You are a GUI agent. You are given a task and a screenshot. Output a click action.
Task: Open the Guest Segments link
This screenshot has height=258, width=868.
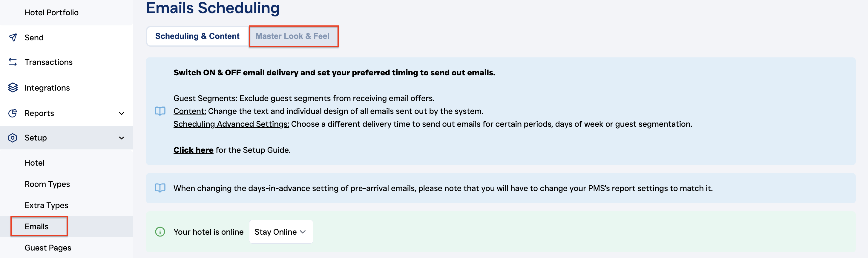(x=205, y=98)
